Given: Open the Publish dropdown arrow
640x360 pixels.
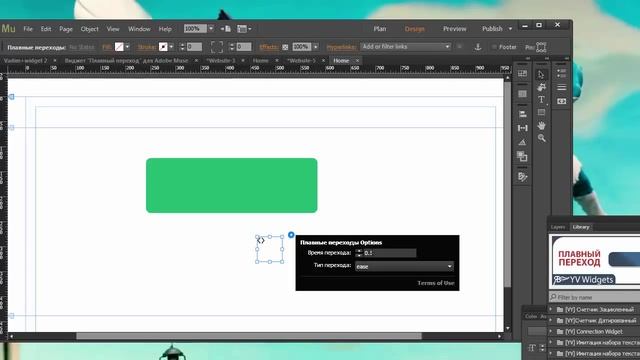Looking at the screenshot, I should click(x=510, y=29).
